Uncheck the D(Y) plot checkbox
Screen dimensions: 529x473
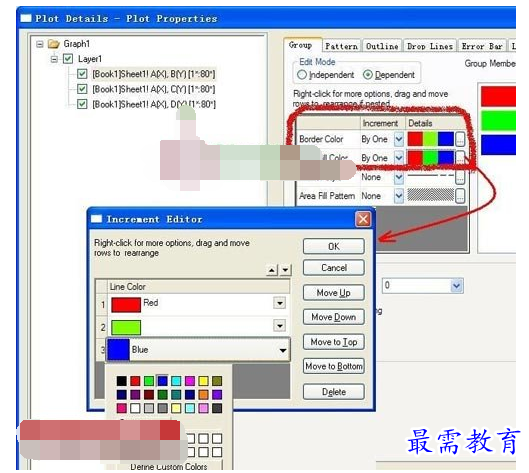[x=82, y=104]
